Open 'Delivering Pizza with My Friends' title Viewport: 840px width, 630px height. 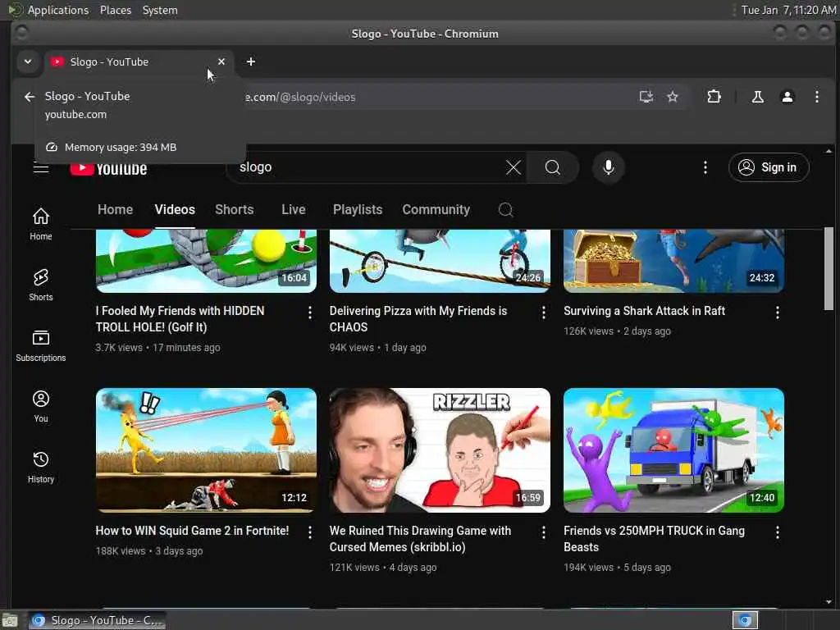coord(418,319)
